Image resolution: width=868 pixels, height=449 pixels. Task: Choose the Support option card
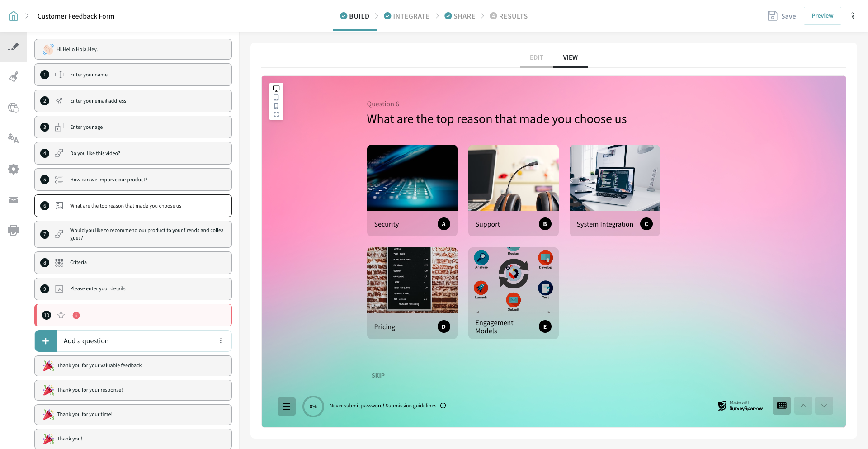tap(513, 190)
